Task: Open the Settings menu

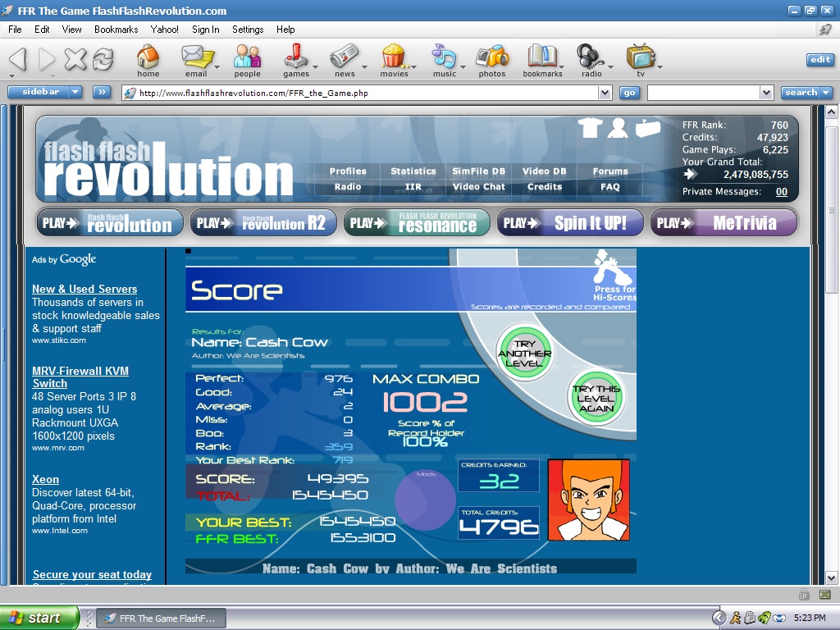Action: [248, 30]
